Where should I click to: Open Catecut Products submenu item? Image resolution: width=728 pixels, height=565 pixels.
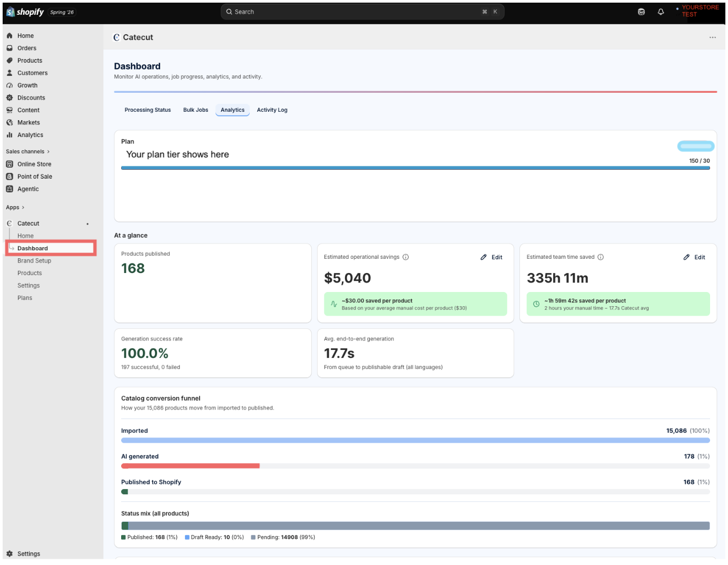(29, 273)
